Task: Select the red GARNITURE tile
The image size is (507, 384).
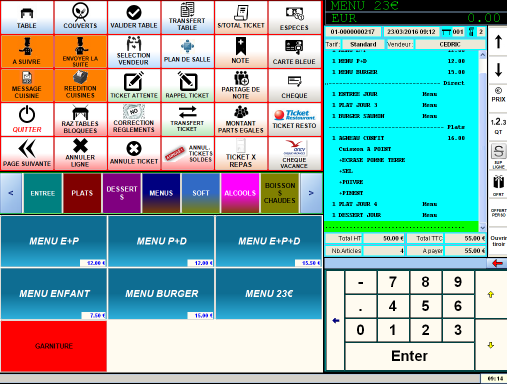Action: (54, 346)
